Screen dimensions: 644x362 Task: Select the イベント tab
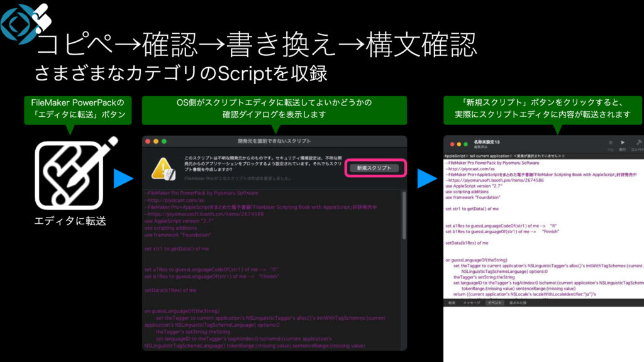pos(495,303)
